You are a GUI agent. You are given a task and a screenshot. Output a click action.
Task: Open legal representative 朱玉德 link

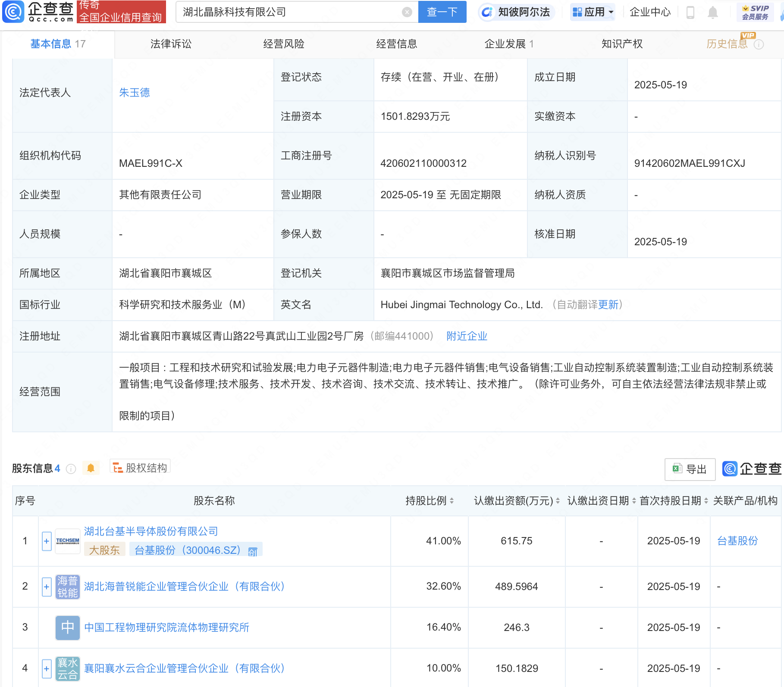pos(134,93)
